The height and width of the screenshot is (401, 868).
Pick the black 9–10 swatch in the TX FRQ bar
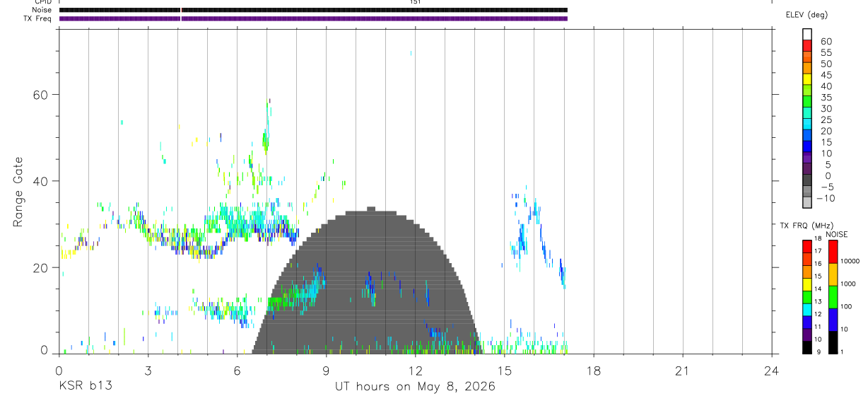point(807,347)
